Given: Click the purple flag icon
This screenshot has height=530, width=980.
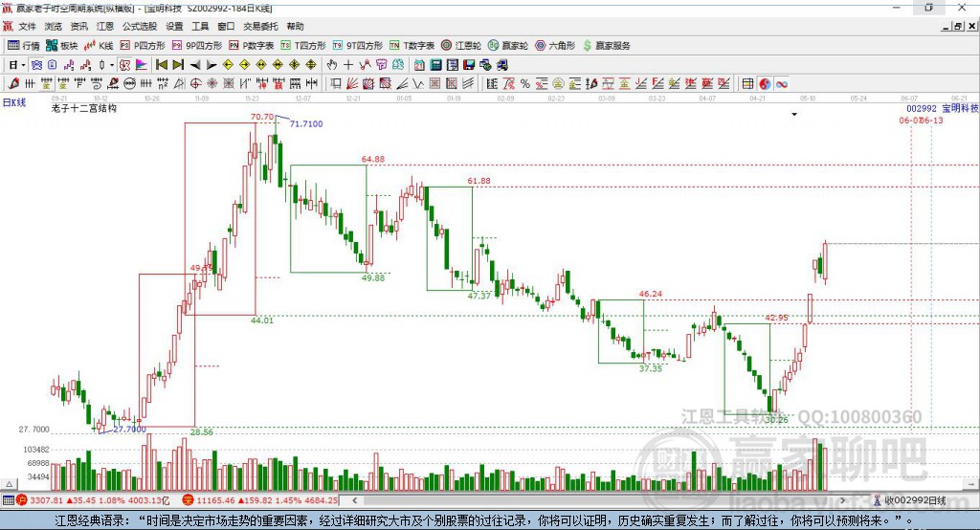Looking at the screenshot, I should [142, 65].
